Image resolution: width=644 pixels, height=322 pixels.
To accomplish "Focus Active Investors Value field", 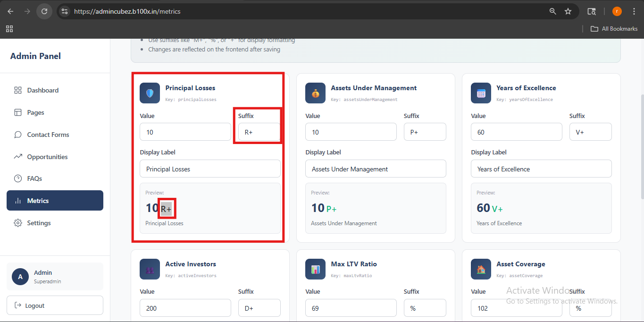I will pyautogui.click(x=185, y=308).
